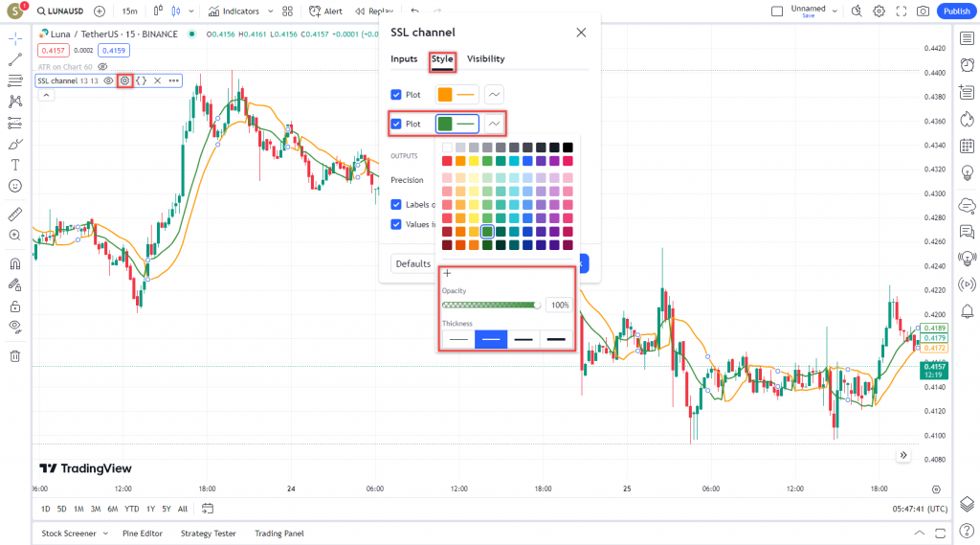
Task: Open the Strategy Tester tab
Action: click(208, 534)
